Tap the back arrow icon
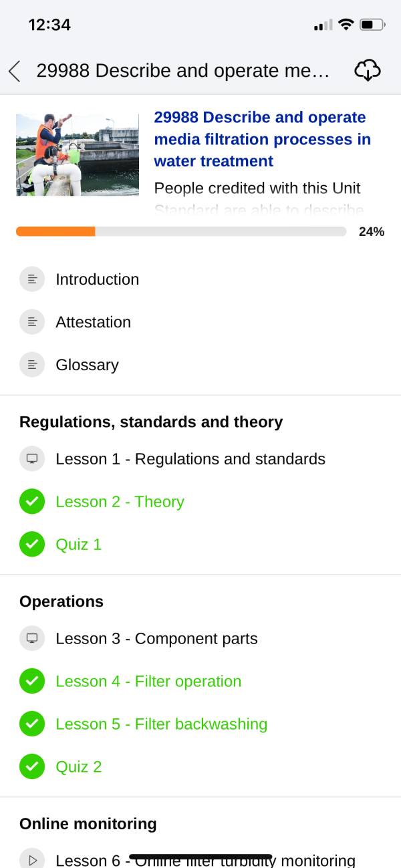 click(x=14, y=71)
